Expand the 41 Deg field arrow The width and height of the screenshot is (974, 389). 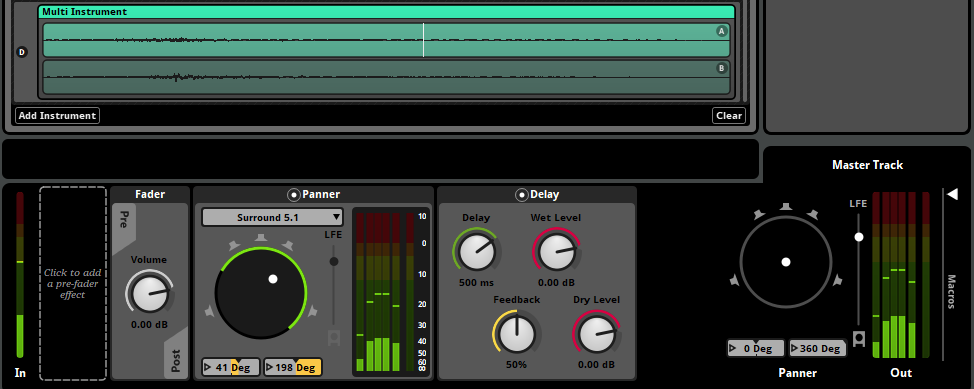click(207, 367)
